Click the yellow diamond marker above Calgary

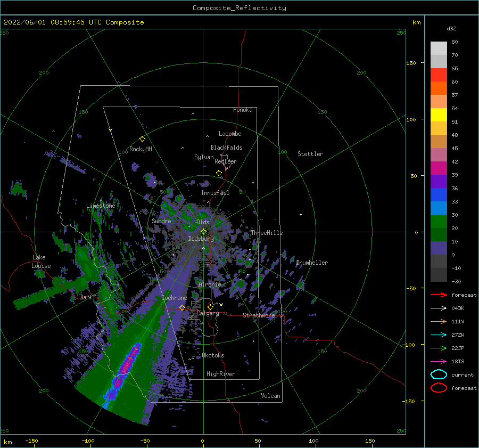click(x=210, y=307)
